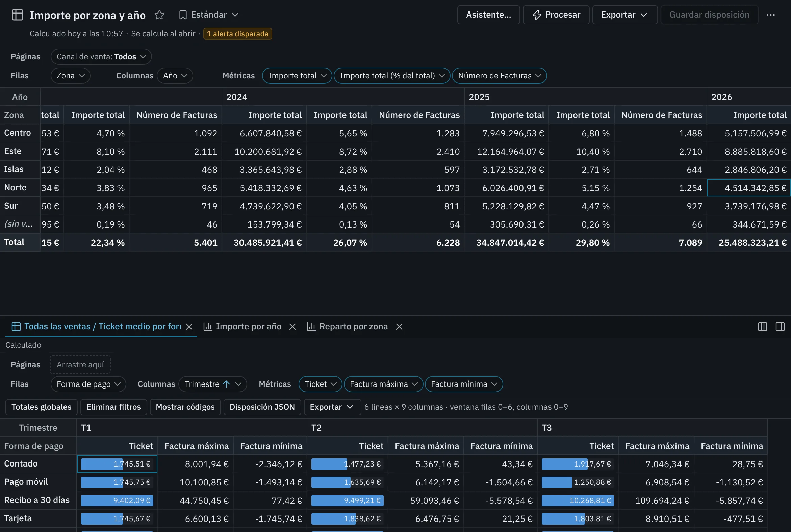Open the Factura mínima metric pill
This screenshot has height=532, width=791.
[464, 384]
